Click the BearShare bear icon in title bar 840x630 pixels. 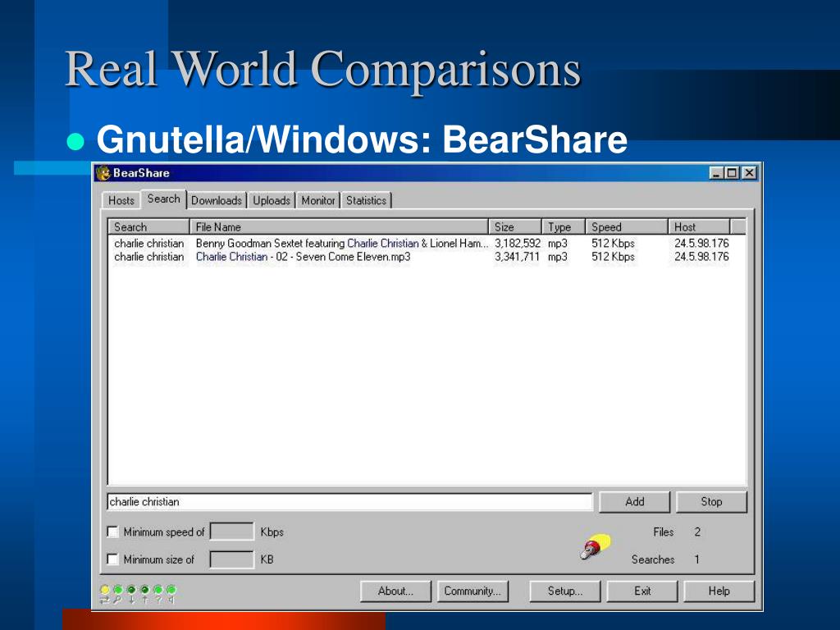click(x=103, y=173)
